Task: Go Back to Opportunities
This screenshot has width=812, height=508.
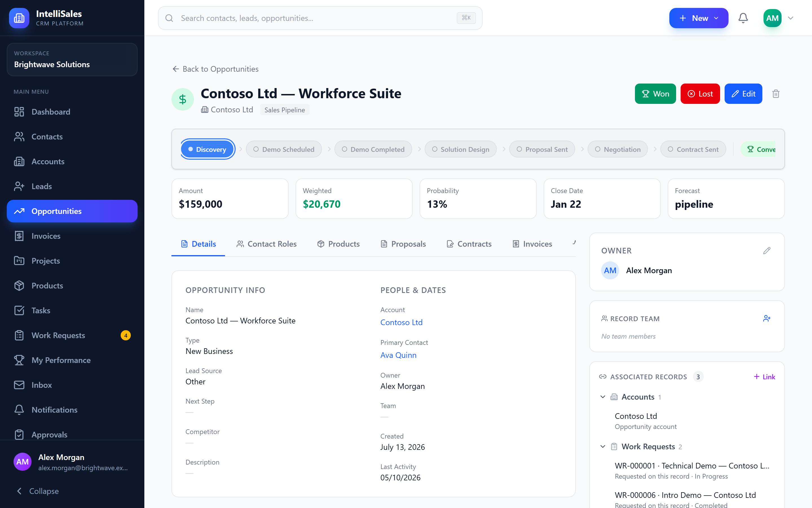Action: coord(215,69)
